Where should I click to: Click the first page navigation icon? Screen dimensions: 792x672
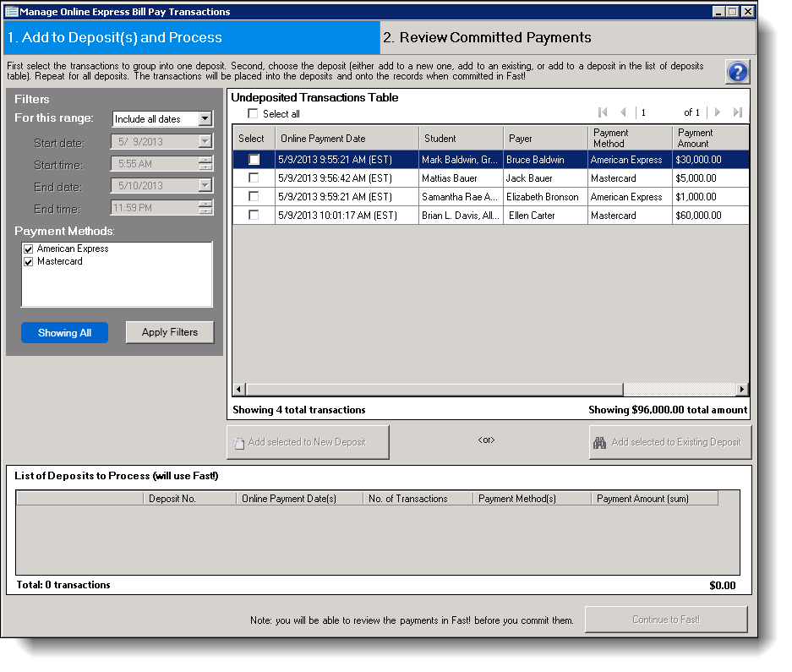603,112
